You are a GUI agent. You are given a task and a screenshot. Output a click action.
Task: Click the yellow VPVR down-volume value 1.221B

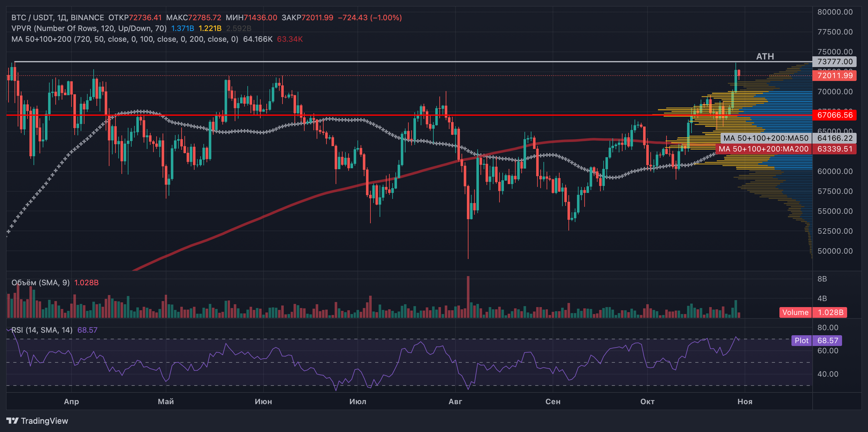(x=210, y=28)
